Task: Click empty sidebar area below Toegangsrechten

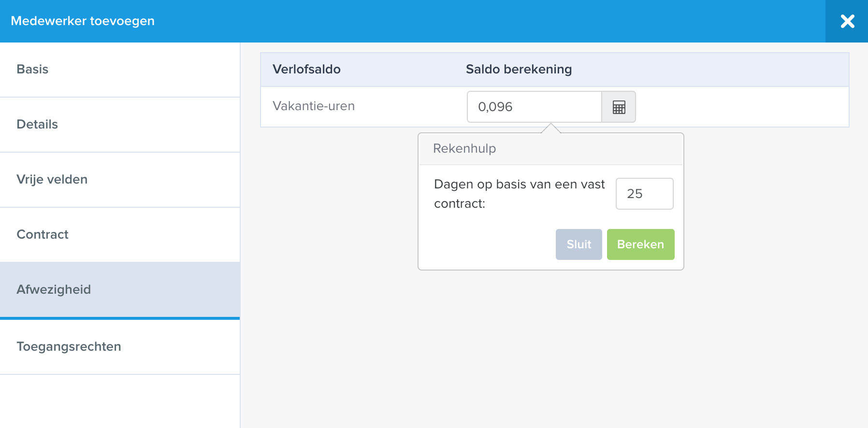Action: pos(120,401)
